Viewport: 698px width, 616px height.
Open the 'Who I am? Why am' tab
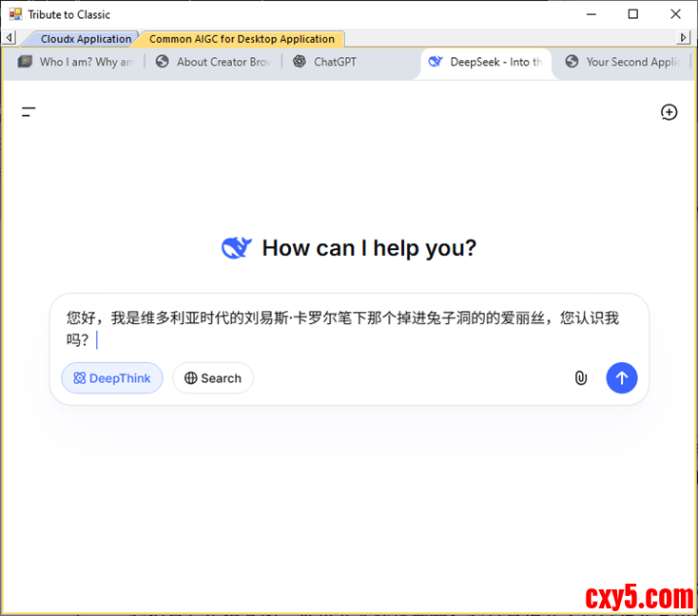pyautogui.click(x=75, y=62)
